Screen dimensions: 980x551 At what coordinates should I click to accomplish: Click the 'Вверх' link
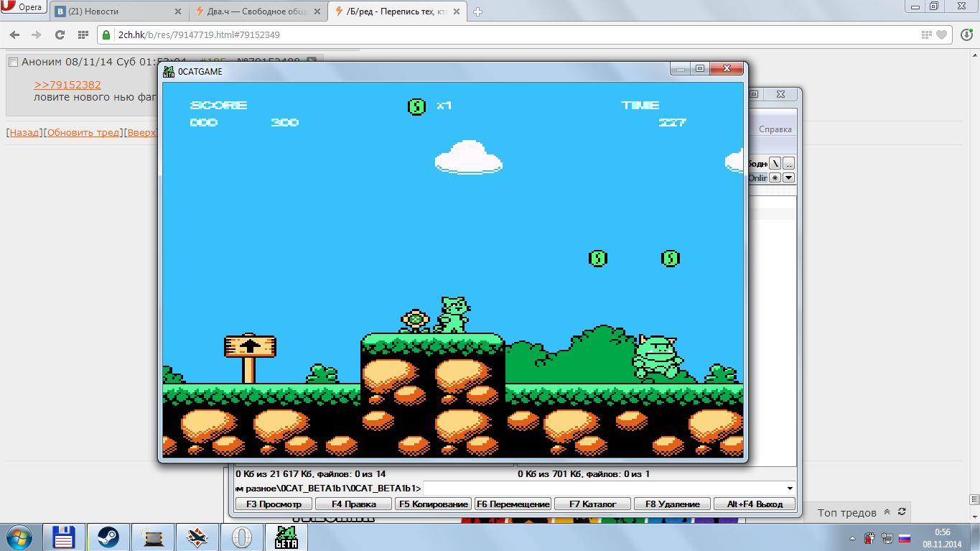(x=141, y=132)
